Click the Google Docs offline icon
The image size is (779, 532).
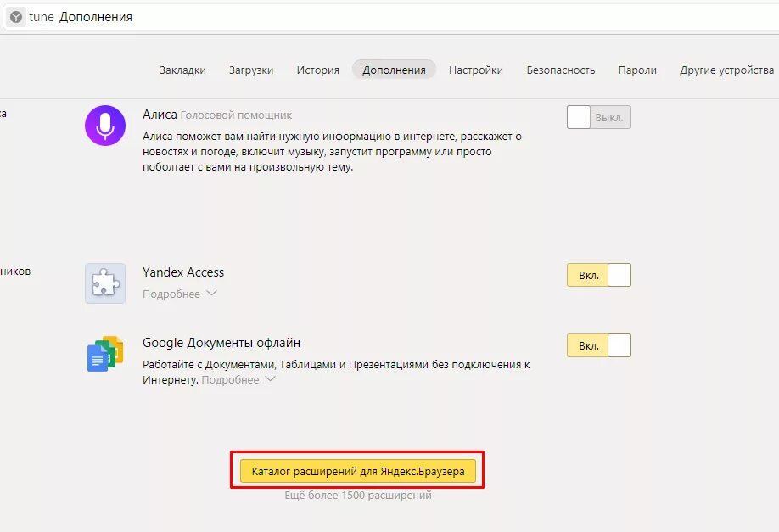[105, 354]
